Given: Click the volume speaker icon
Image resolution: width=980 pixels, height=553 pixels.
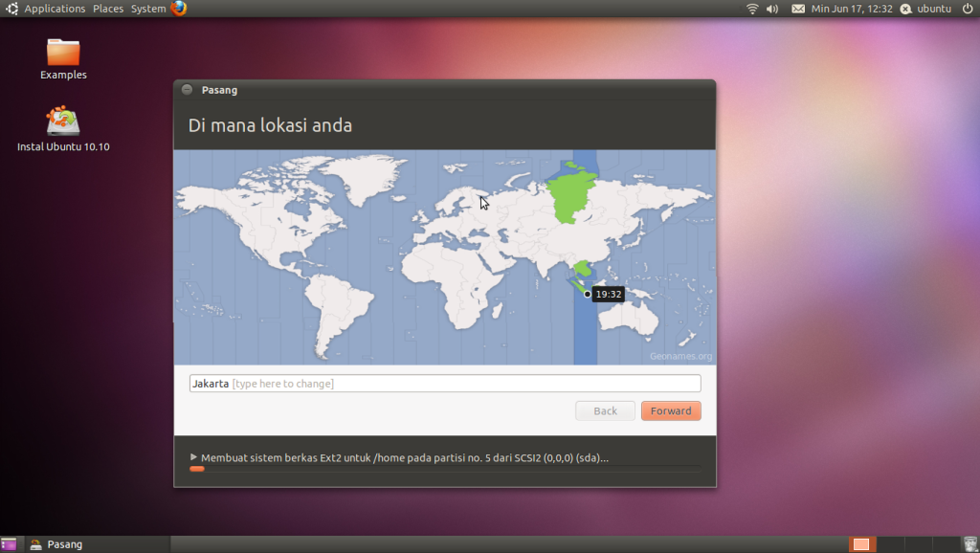Looking at the screenshot, I should (x=771, y=9).
